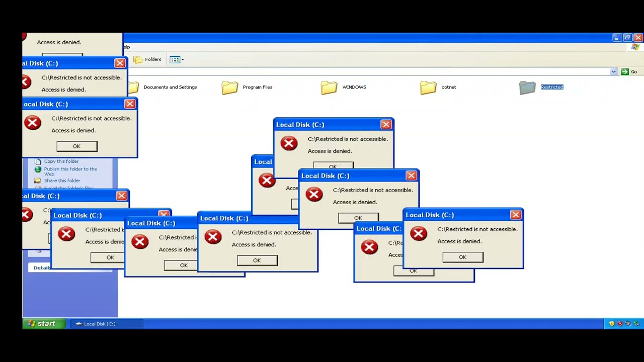Screen dimensions: 644x362
Task: Click Publish this folder to the Web
Action: (x=70, y=171)
